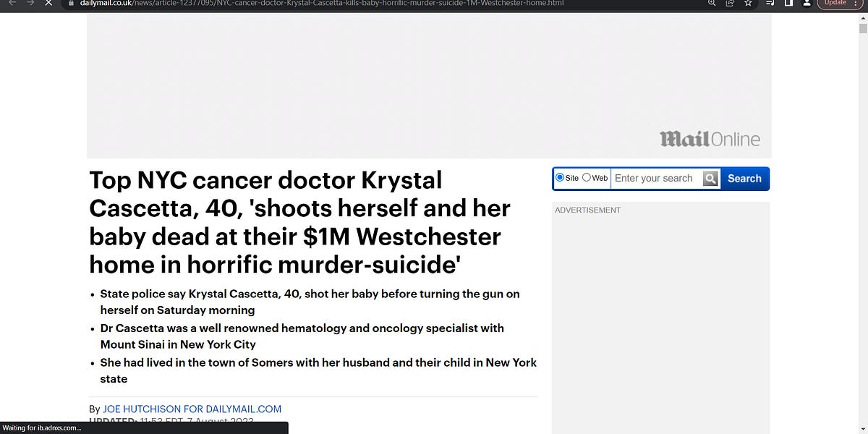Open the reading list icon in the toolbar
Viewport: 868px width, 434px height.
coord(770,3)
